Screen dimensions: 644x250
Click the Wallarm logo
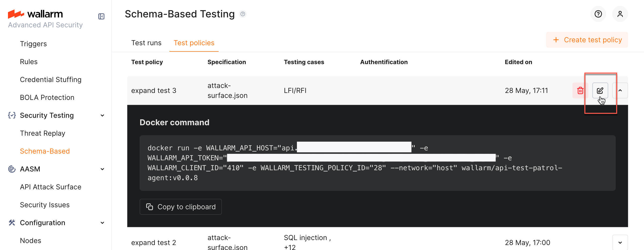point(35,14)
